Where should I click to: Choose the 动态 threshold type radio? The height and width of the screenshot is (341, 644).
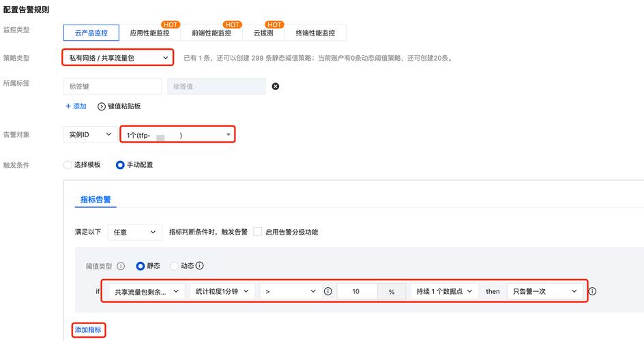tap(174, 266)
